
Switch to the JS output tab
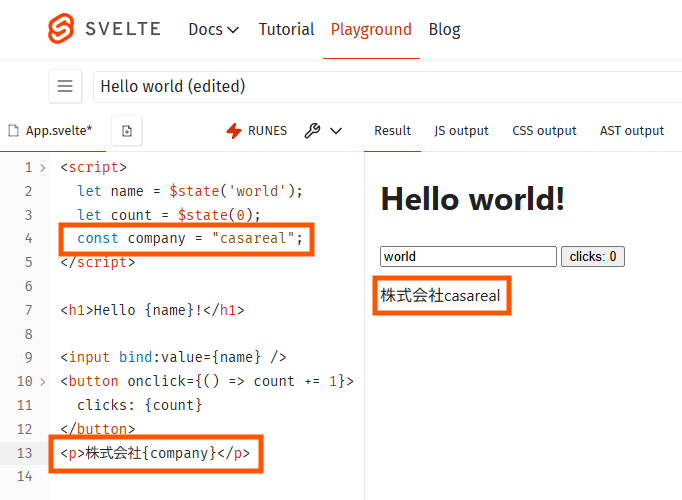(x=461, y=130)
